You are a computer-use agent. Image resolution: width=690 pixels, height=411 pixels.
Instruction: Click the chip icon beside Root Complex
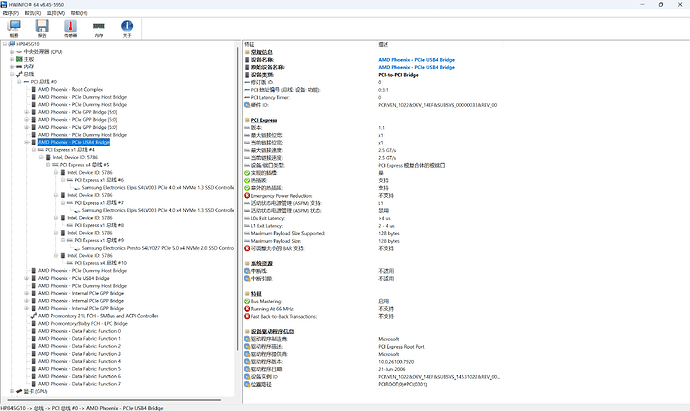click(33, 89)
